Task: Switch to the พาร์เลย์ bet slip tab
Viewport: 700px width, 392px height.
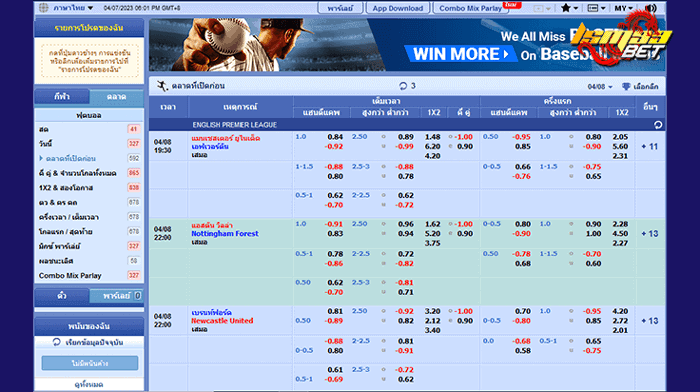Action: (116, 296)
